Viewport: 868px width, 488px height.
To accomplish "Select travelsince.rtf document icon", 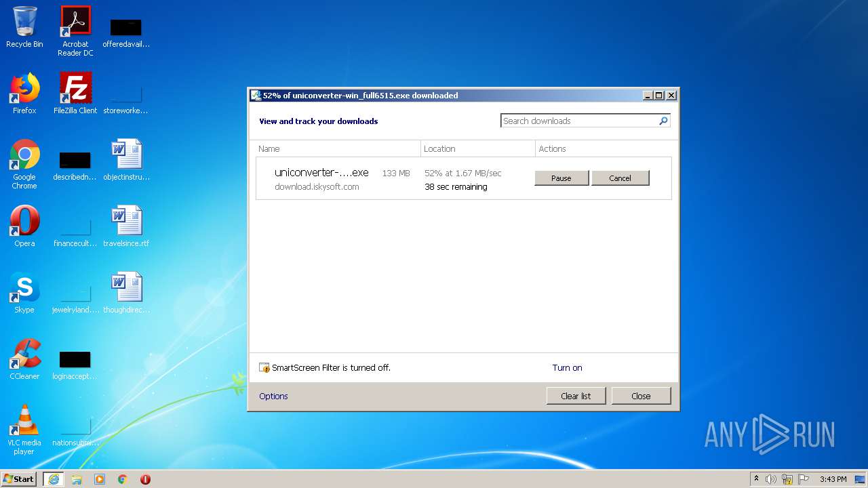I will [x=126, y=226].
